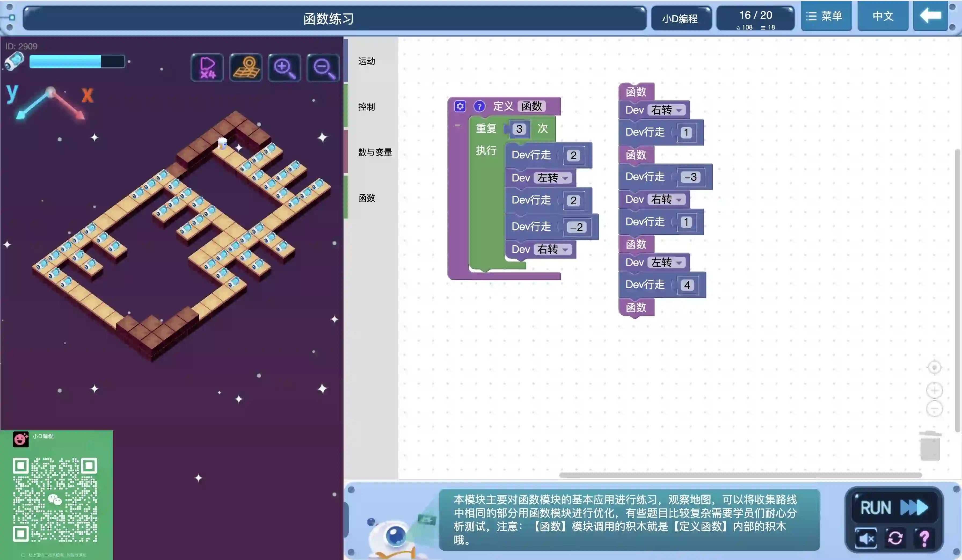
Task: Click the workspace center target icon
Action: point(934,368)
